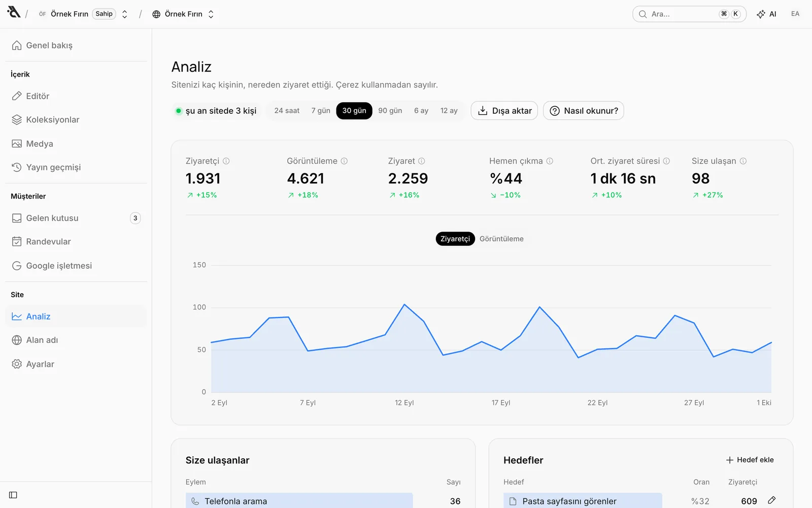This screenshot has height=508, width=812.
Task: Click Hedef ekle to add goal
Action: point(750,460)
